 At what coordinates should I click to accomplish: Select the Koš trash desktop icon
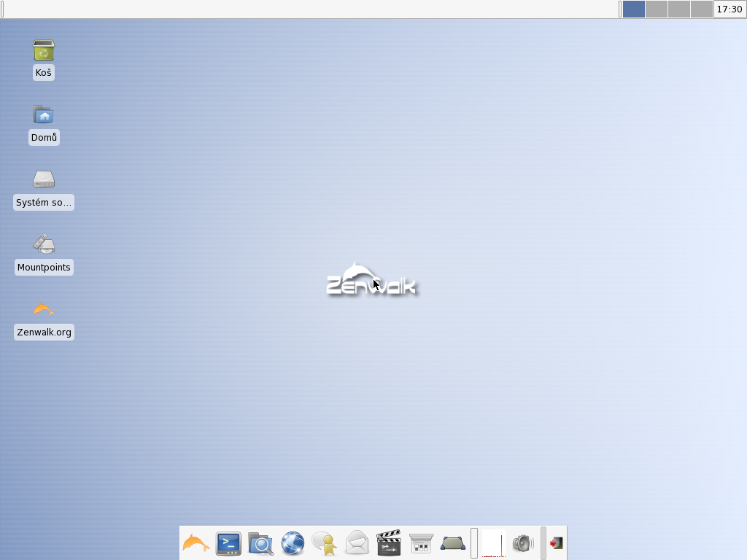click(x=43, y=50)
